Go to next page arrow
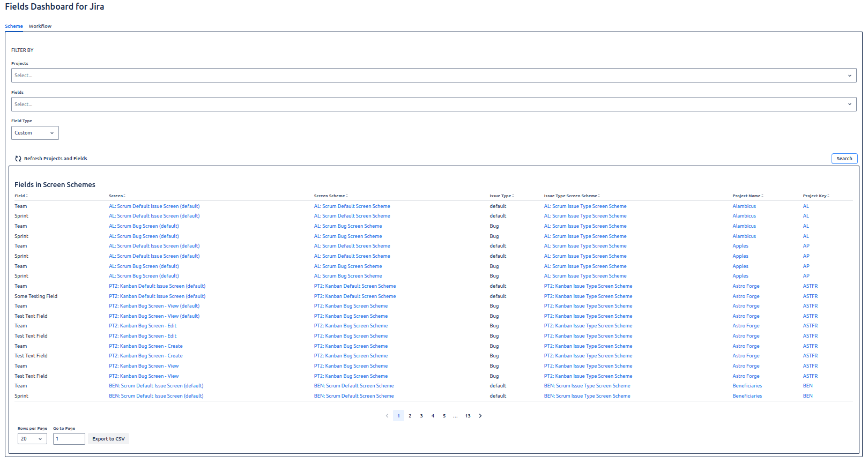The height and width of the screenshot is (463, 868). (x=480, y=416)
